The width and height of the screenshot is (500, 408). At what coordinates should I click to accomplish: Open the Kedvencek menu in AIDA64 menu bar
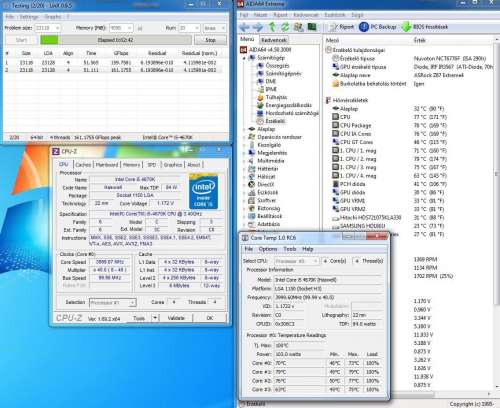[306, 15]
